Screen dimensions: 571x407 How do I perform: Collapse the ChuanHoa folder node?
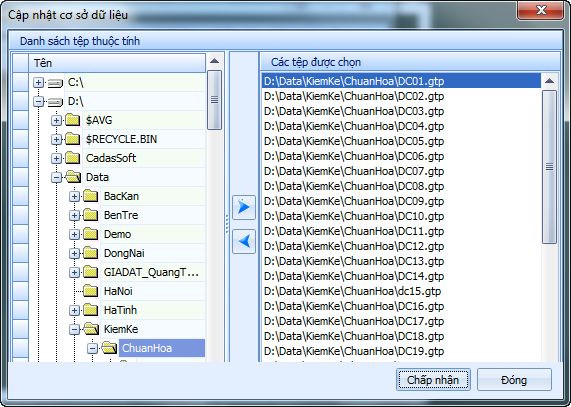(x=92, y=349)
